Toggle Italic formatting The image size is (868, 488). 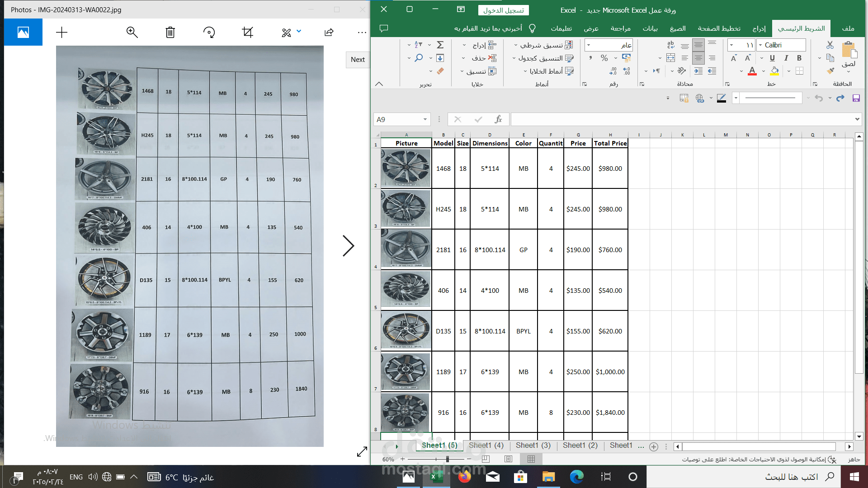[786, 58]
